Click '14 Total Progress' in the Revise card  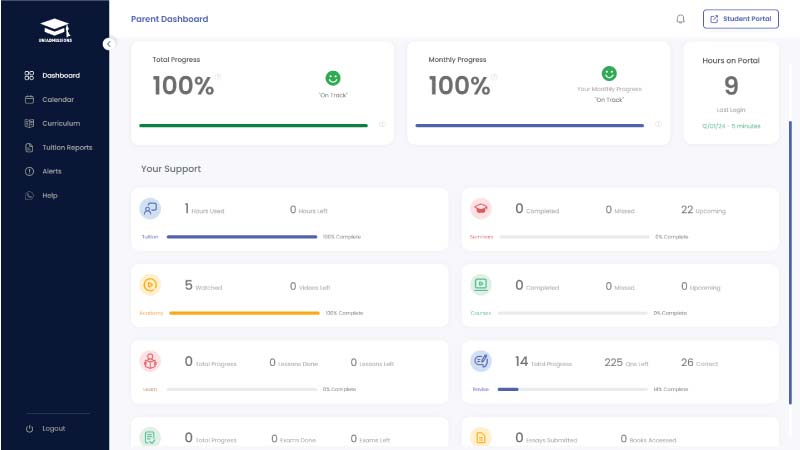[x=543, y=362]
